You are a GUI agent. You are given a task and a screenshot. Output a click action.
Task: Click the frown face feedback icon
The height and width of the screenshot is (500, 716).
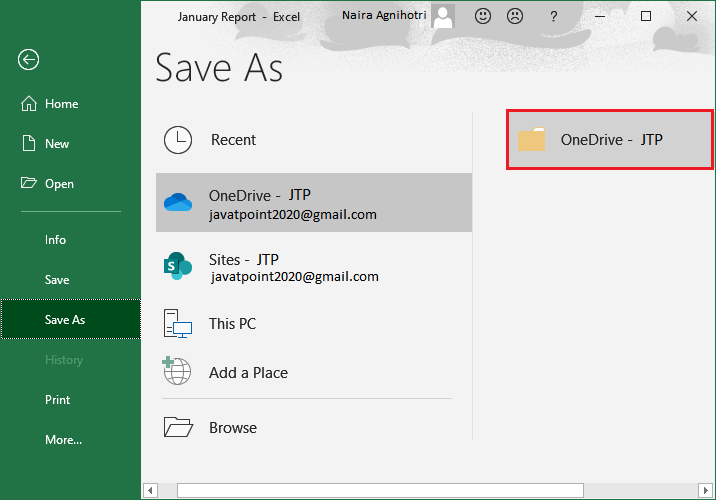tap(515, 16)
